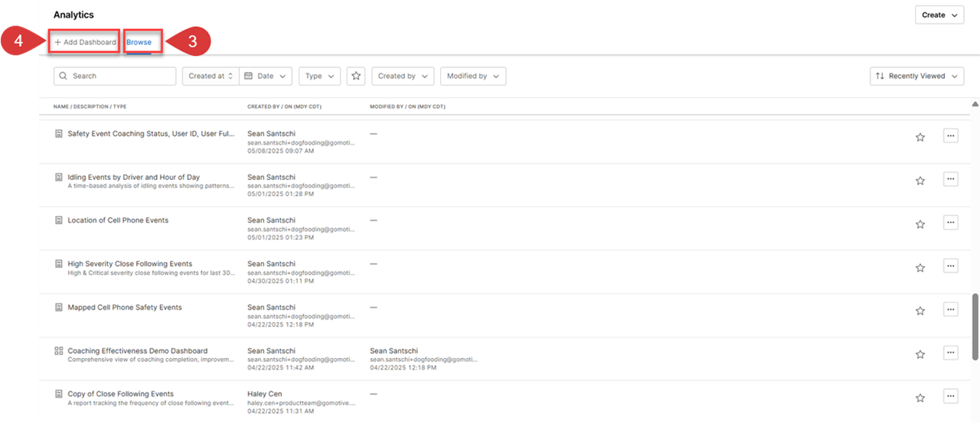Click the Add Dashboard button
The height and width of the screenshot is (423, 980).
85,42
